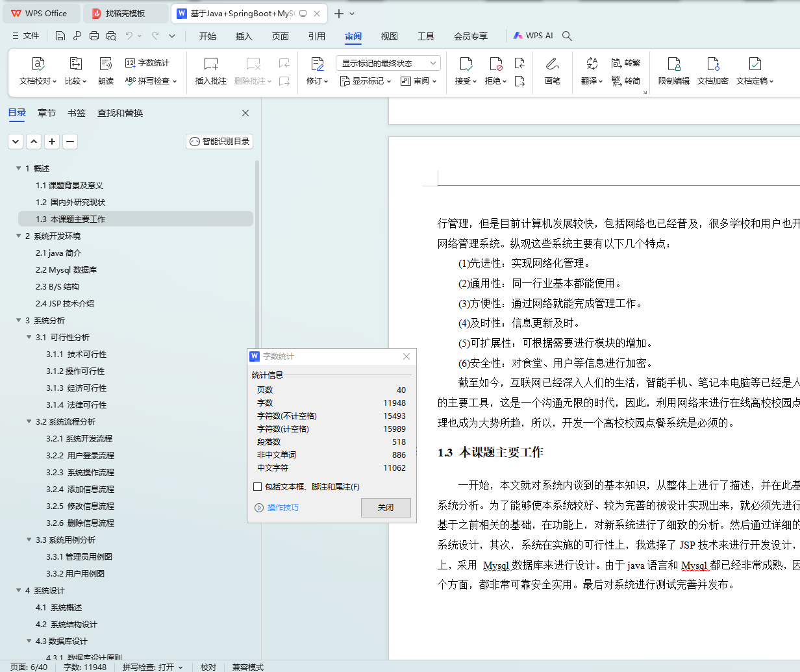
Task: Click 关闭 button in word count dialog
Action: click(386, 508)
